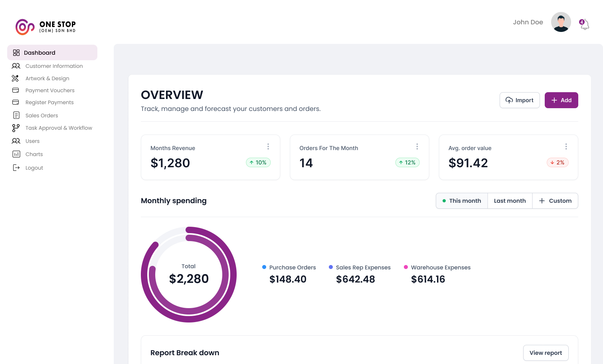
Task: Open Artwork & Design section
Action: 47,78
